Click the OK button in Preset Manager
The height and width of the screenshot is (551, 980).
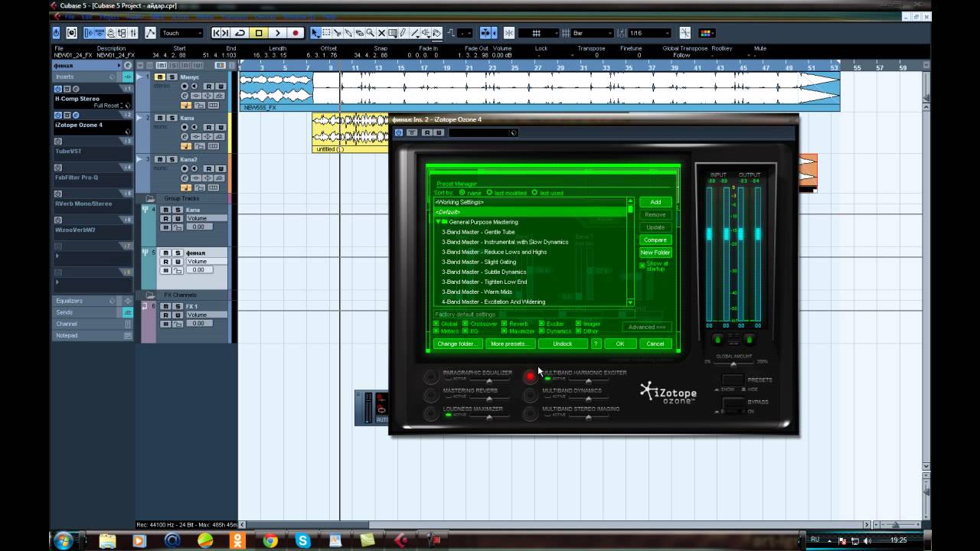(x=620, y=344)
